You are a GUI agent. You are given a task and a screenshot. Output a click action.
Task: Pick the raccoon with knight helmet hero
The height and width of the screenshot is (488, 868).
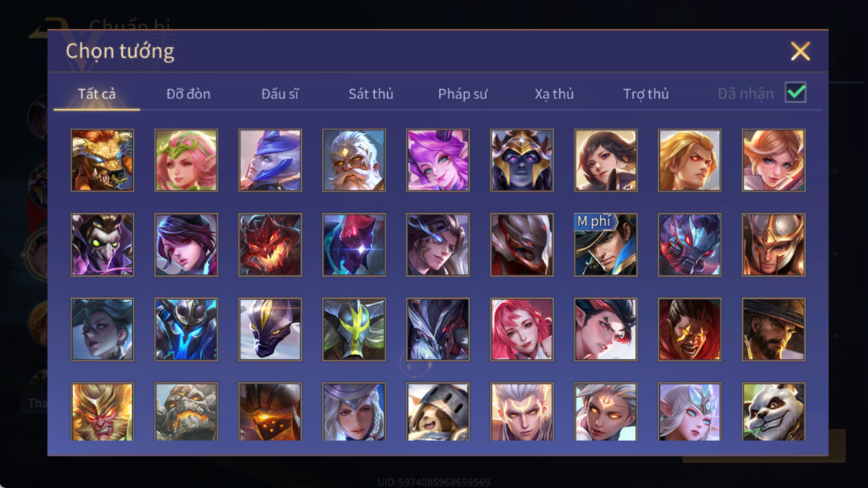tap(438, 412)
